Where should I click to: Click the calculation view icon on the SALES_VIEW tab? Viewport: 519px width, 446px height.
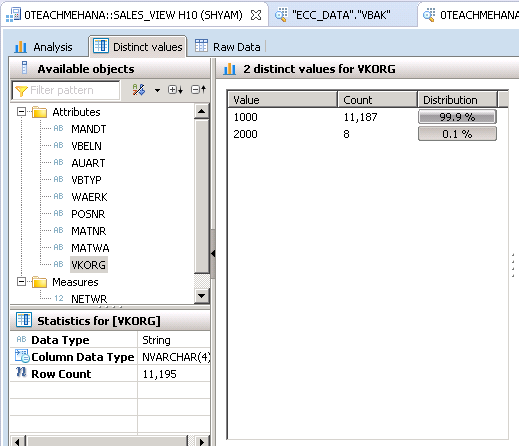[x=13, y=15]
